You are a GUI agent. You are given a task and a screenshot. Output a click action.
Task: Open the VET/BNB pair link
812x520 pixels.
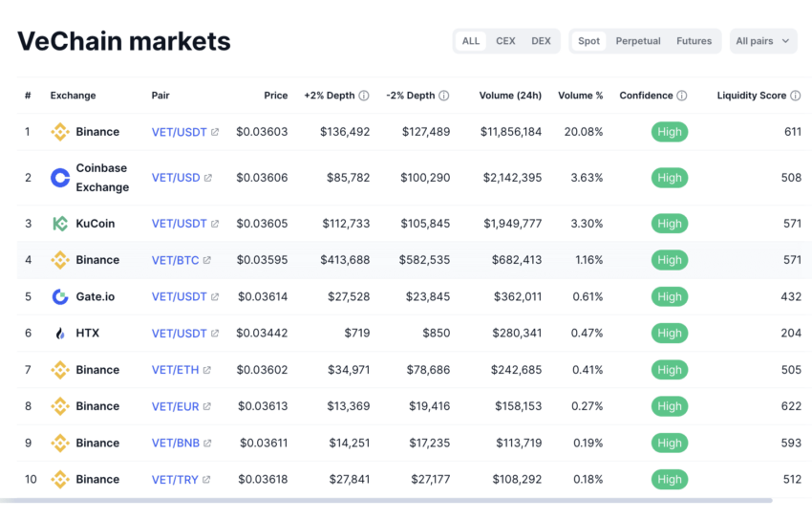(176, 443)
